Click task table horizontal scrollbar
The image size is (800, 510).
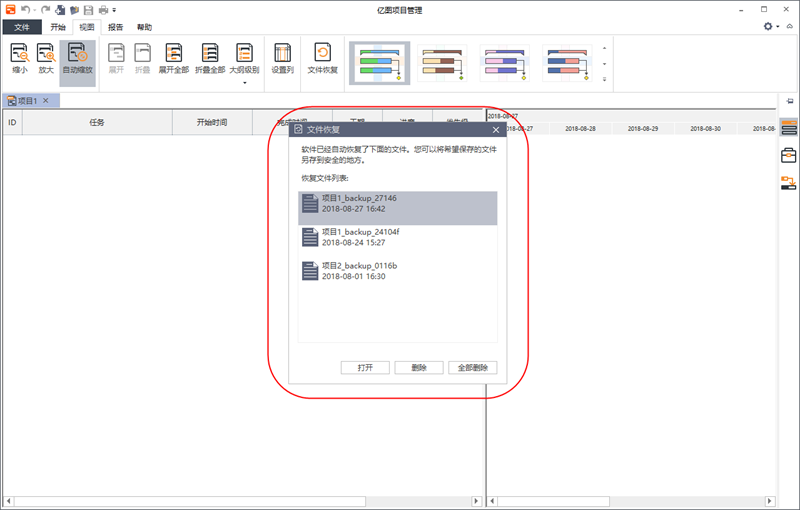(x=189, y=501)
